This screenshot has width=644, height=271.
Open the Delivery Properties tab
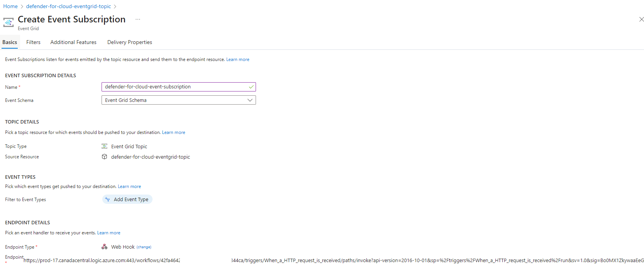[x=130, y=42]
